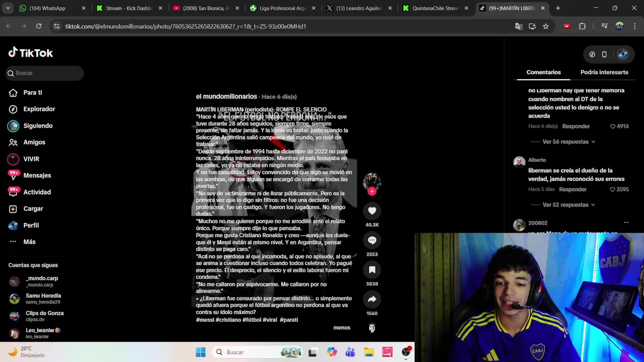This screenshot has width=644, height=362.
Task: Click the install app icon in address bar
Action: point(532,26)
